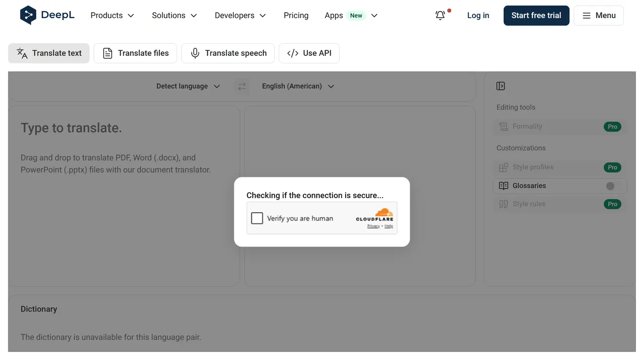The height and width of the screenshot is (362, 644).
Task: Click the Style profiles Pro badge
Action: 612,167
